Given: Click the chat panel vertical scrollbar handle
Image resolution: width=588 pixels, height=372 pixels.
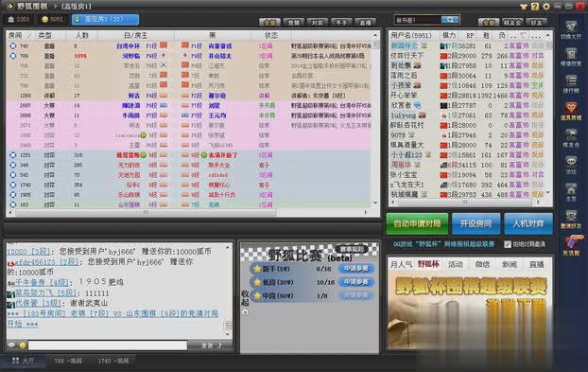Looking at the screenshot, I should click(x=227, y=325).
